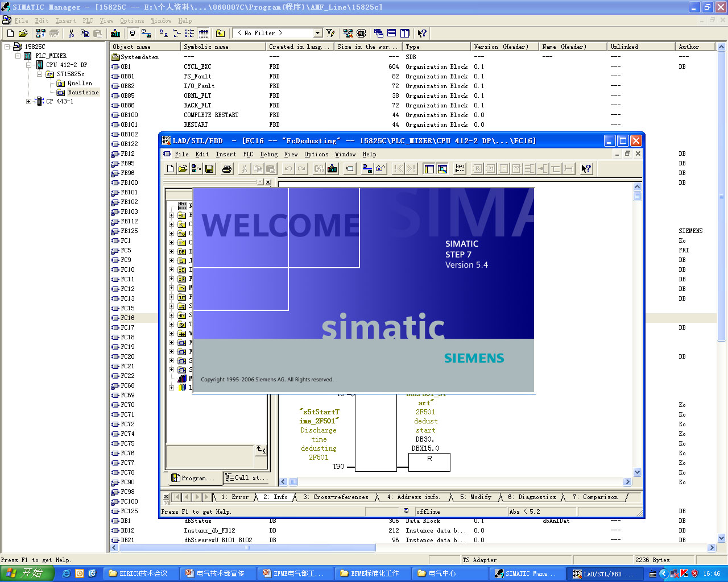Image resolution: width=728 pixels, height=582 pixels.
Task: Select OB100 block in object list
Action: [x=129, y=115]
